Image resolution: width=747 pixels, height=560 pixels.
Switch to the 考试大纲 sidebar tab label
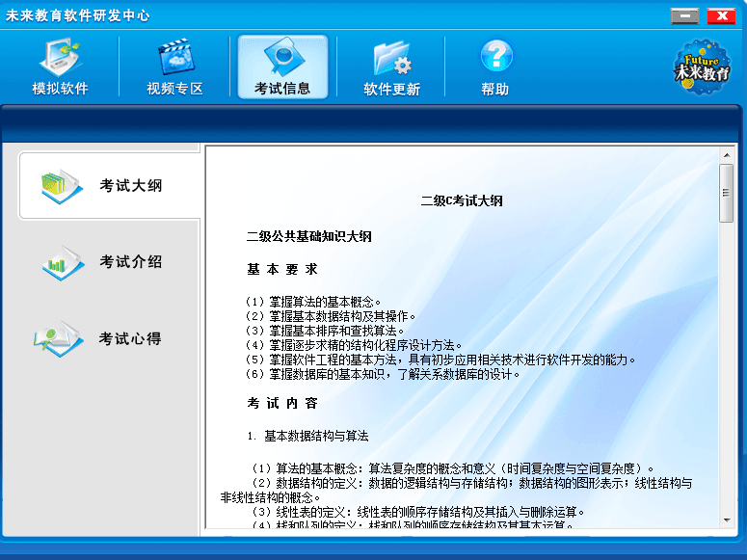[130, 185]
